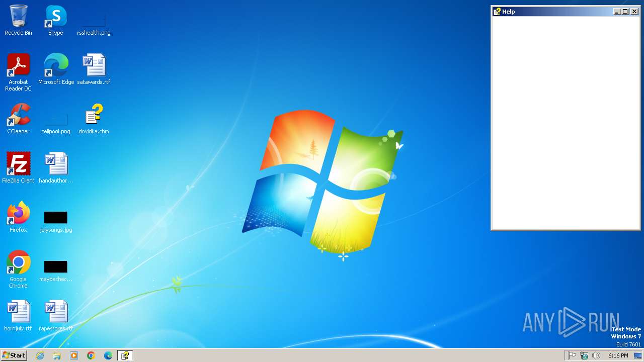
Task: Launch Chrome from the taskbar
Action: (x=91, y=355)
